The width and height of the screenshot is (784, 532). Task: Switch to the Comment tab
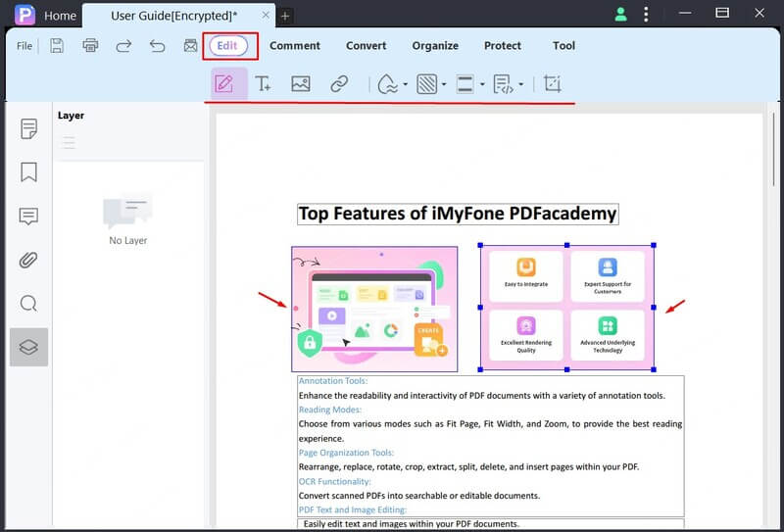[x=295, y=45]
